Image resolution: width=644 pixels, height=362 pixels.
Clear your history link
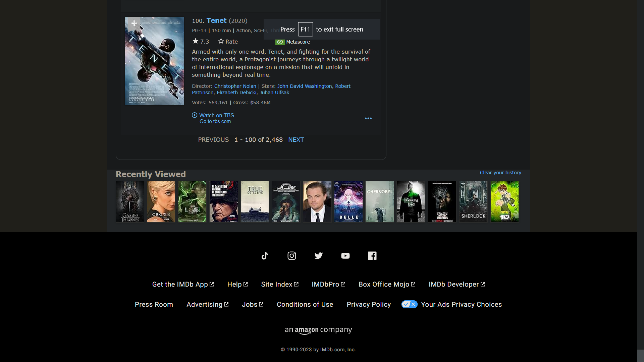tap(500, 173)
